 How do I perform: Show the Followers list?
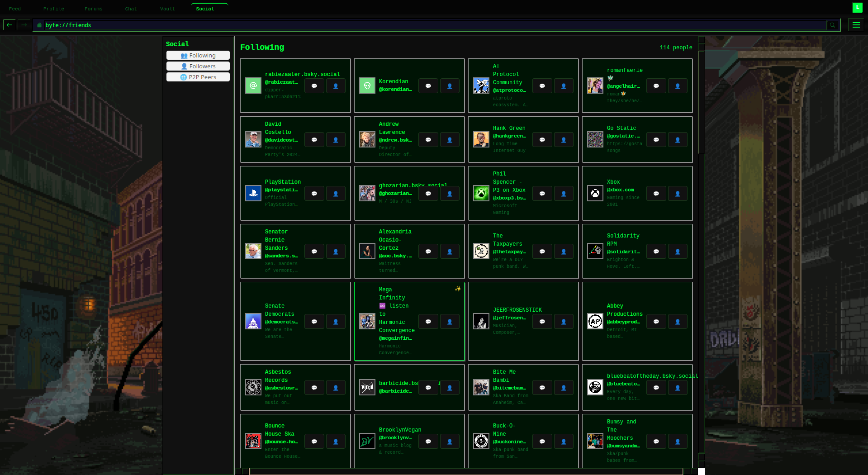point(198,66)
